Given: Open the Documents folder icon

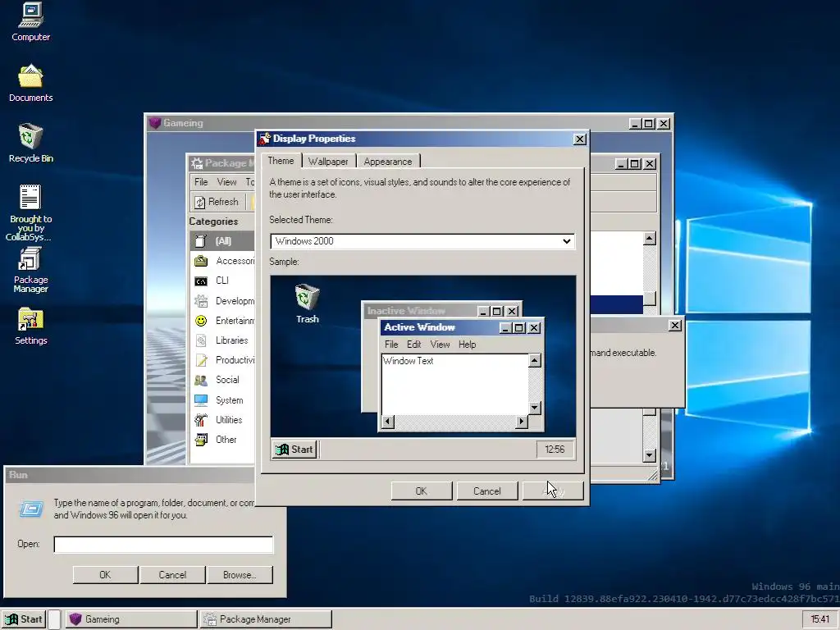Looking at the screenshot, I should [x=30, y=75].
